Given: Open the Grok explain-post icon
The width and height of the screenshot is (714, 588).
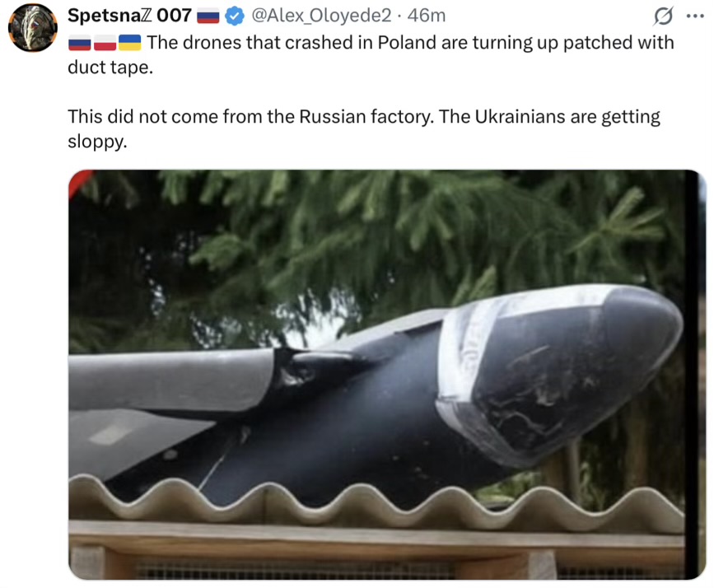Looking at the screenshot, I should 663,16.
